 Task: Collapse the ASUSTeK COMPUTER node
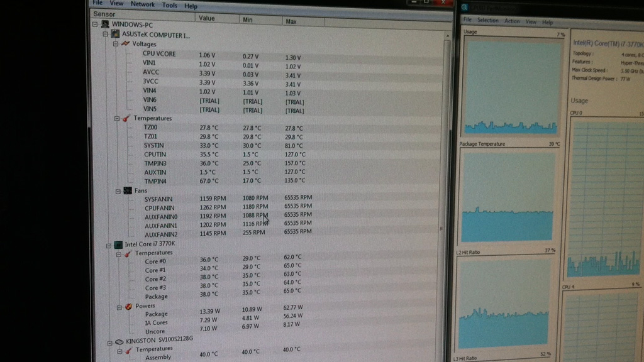pyautogui.click(x=105, y=34)
